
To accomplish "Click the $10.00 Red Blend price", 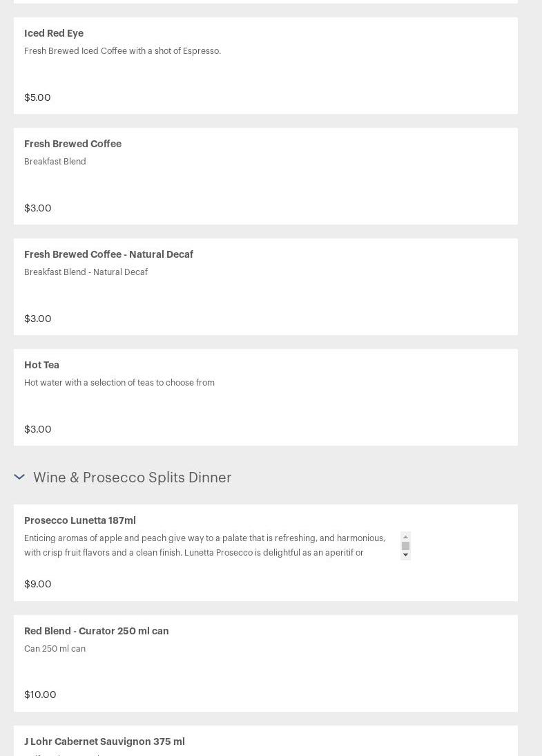I will 40,694.
